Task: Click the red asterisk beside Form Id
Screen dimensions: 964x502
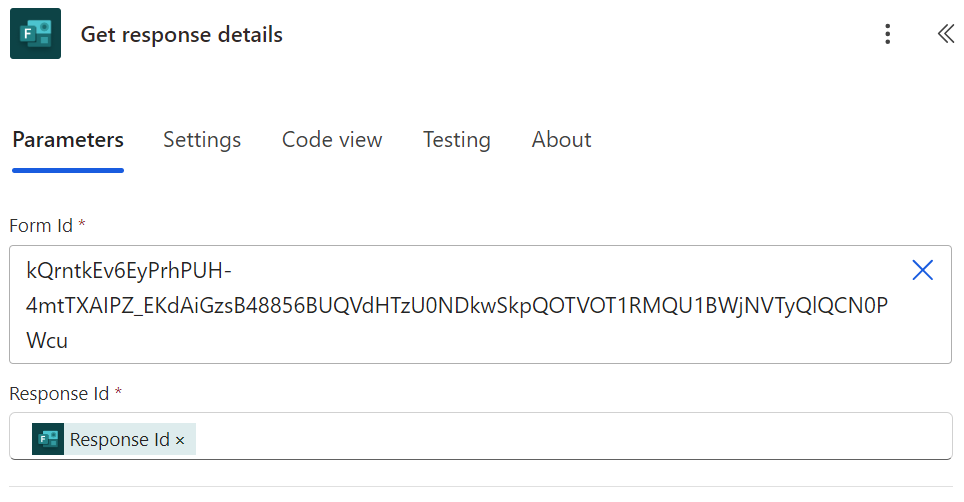Action: [82, 225]
